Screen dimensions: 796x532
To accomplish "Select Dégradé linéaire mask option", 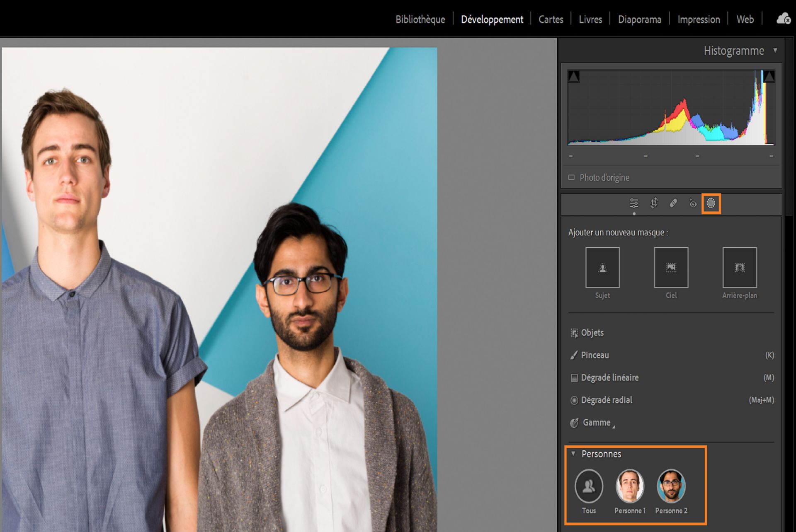I will [x=609, y=377].
